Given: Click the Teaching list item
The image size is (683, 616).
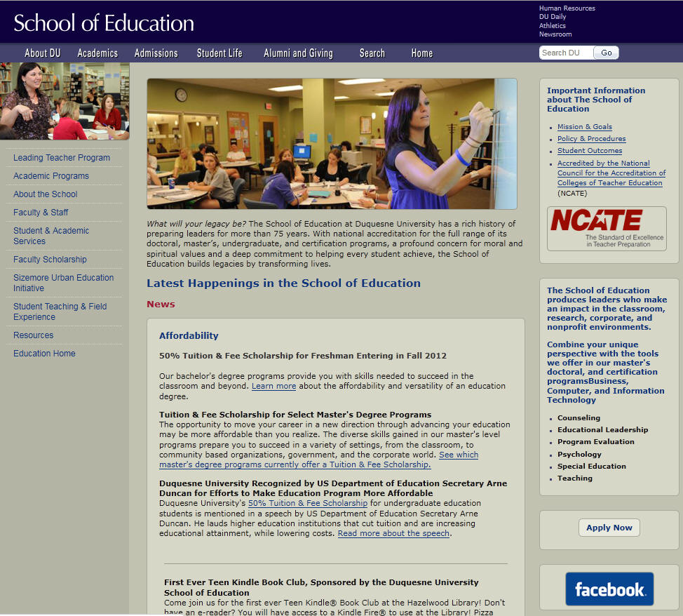Looking at the screenshot, I should [575, 478].
